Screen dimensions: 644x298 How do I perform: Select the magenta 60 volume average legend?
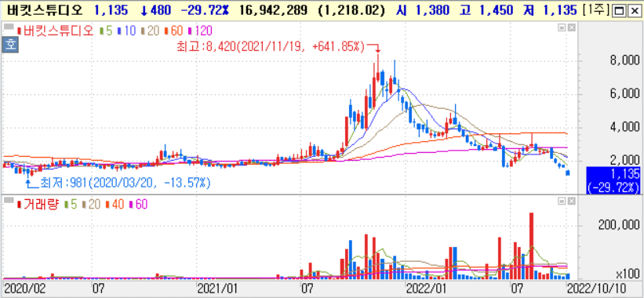[x=138, y=204]
